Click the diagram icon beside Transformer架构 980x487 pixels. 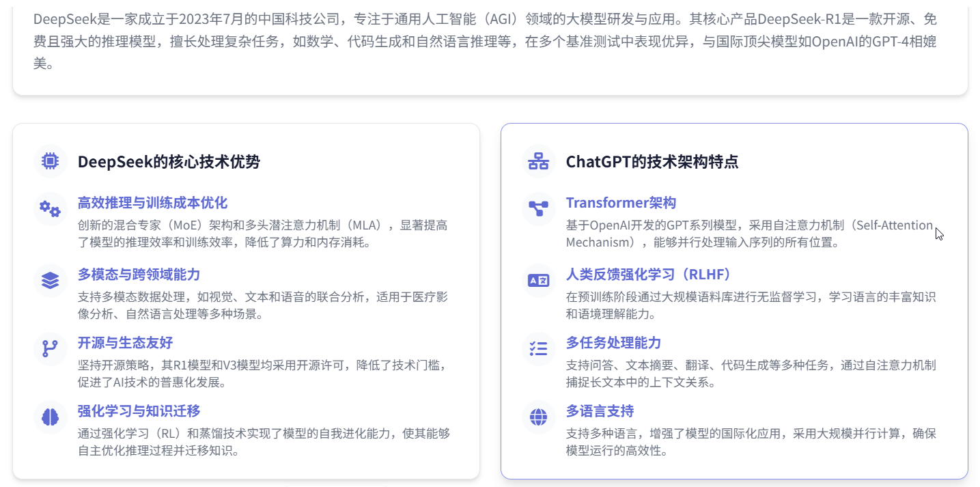538,209
